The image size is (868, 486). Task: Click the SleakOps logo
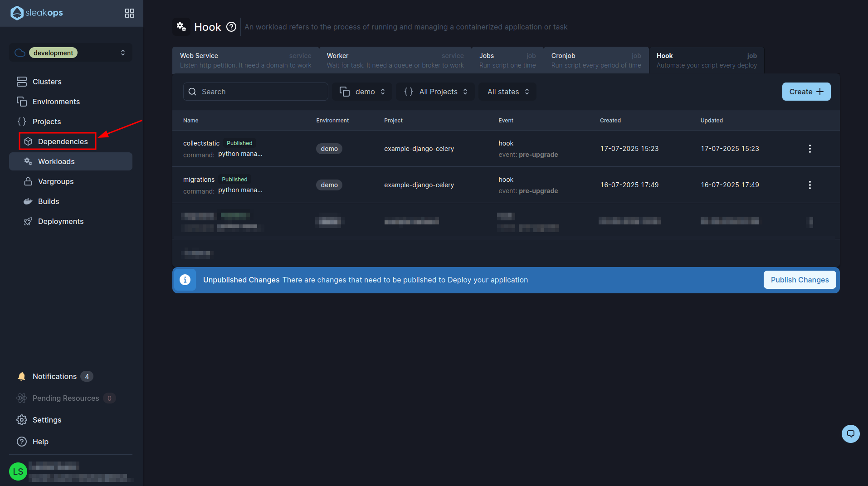pyautogui.click(x=37, y=13)
